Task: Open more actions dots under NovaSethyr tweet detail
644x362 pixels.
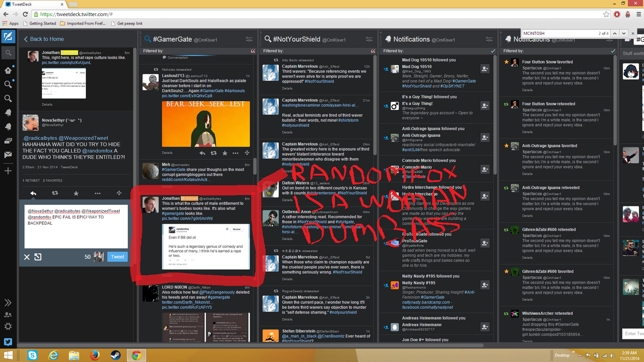Action: [98, 193]
